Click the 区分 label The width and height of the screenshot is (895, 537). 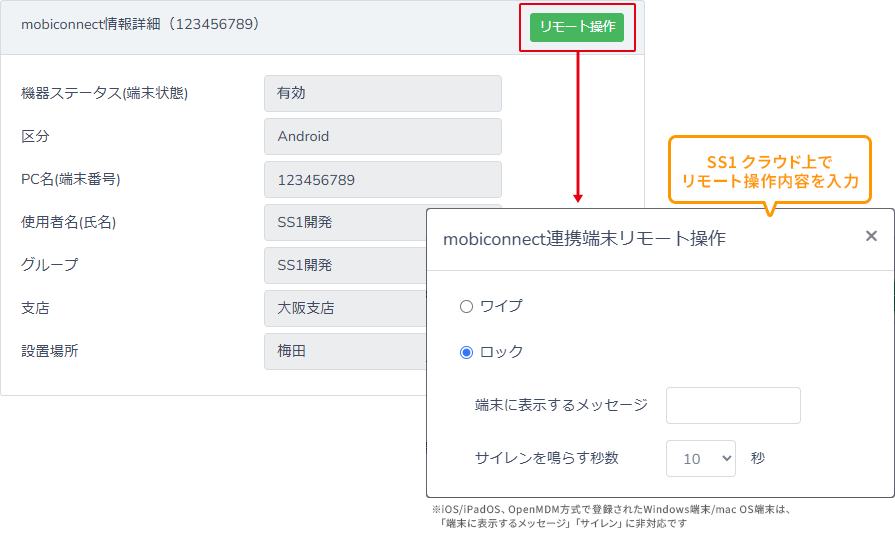35,136
